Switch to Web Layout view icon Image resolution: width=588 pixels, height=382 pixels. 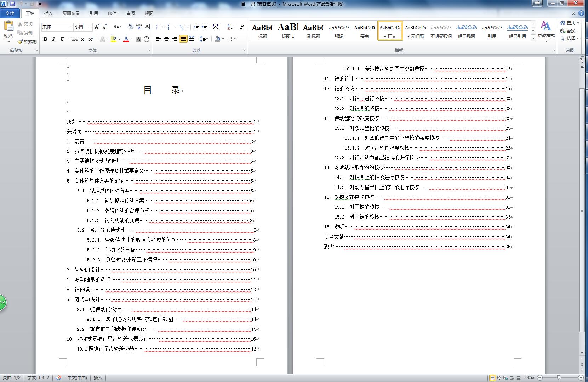click(506, 377)
